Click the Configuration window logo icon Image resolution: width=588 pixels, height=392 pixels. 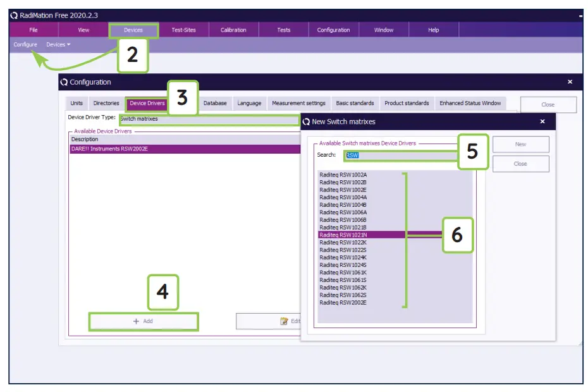tap(64, 82)
